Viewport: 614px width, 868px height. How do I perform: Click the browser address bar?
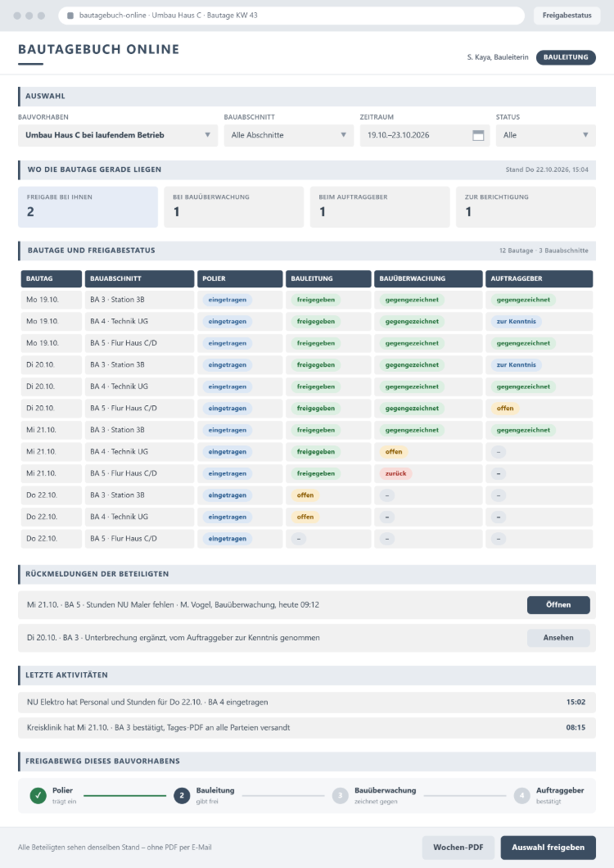point(291,16)
